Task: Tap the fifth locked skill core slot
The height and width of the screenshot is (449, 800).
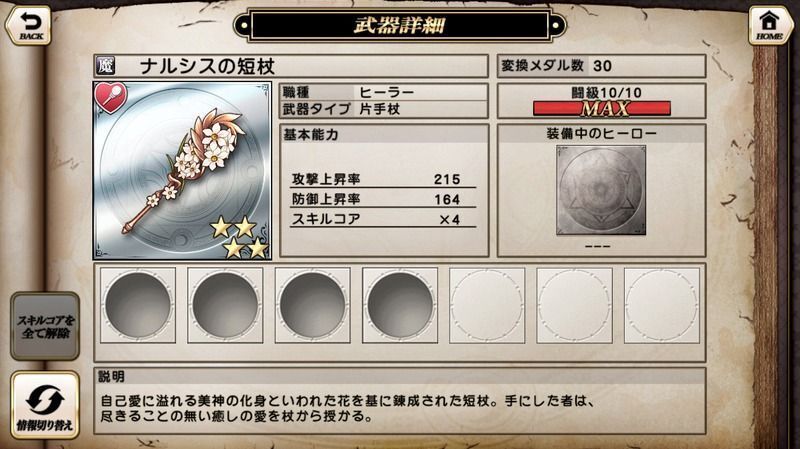Action: (x=487, y=305)
